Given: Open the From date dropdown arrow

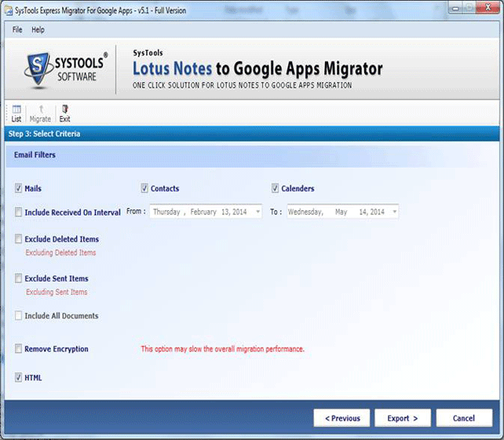Looking at the screenshot, I should pyautogui.click(x=257, y=212).
